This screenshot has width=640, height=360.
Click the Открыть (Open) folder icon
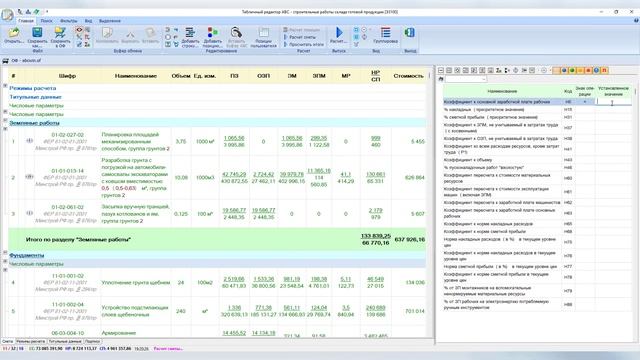click(13, 33)
